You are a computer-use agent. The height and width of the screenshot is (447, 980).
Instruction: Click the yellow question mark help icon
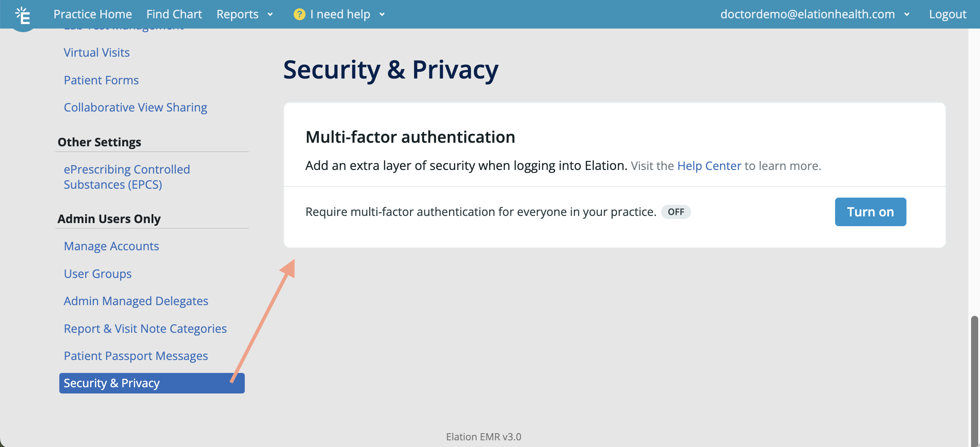click(300, 14)
